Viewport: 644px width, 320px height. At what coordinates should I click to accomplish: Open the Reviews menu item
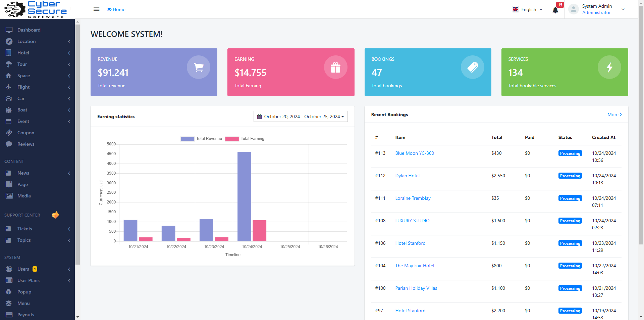(x=37, y=144)
